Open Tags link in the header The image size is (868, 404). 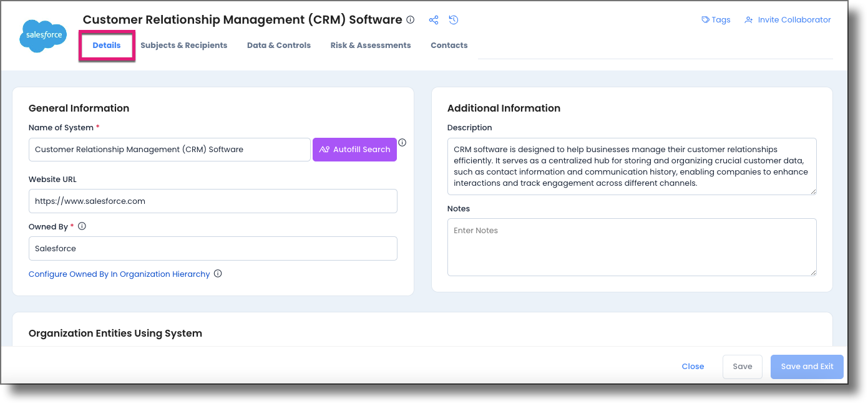(721, 20)
